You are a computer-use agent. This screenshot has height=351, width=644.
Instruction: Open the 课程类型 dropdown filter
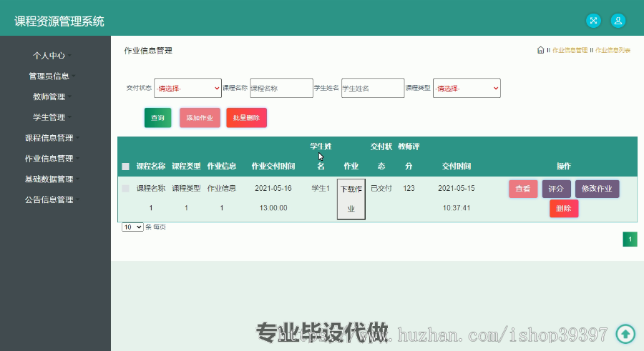point(467,88)
